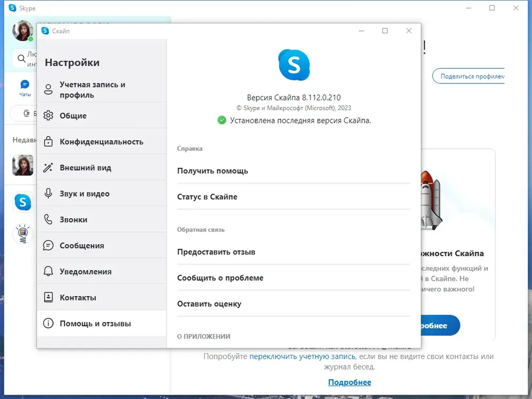The image size is (532, 399).
Task: Click the large Skype logo in settings
Action: coord(294,65)
